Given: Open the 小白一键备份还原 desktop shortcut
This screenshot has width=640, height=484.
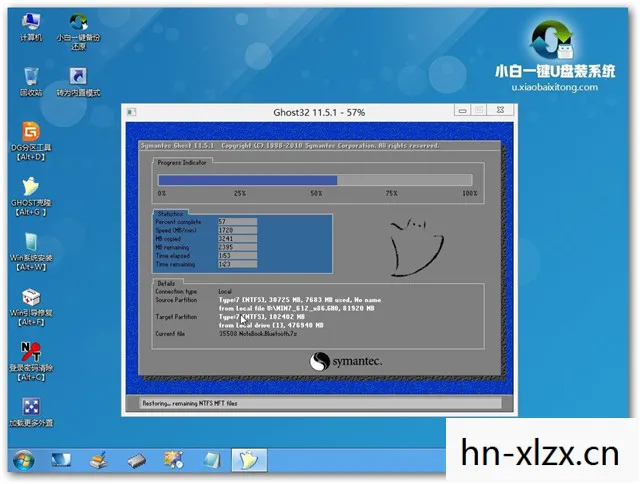Looking at the screenshot, I should point(78,32).
